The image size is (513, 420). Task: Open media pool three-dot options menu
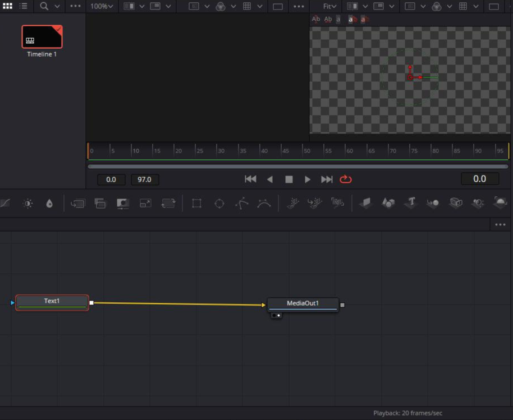[75, 6]
